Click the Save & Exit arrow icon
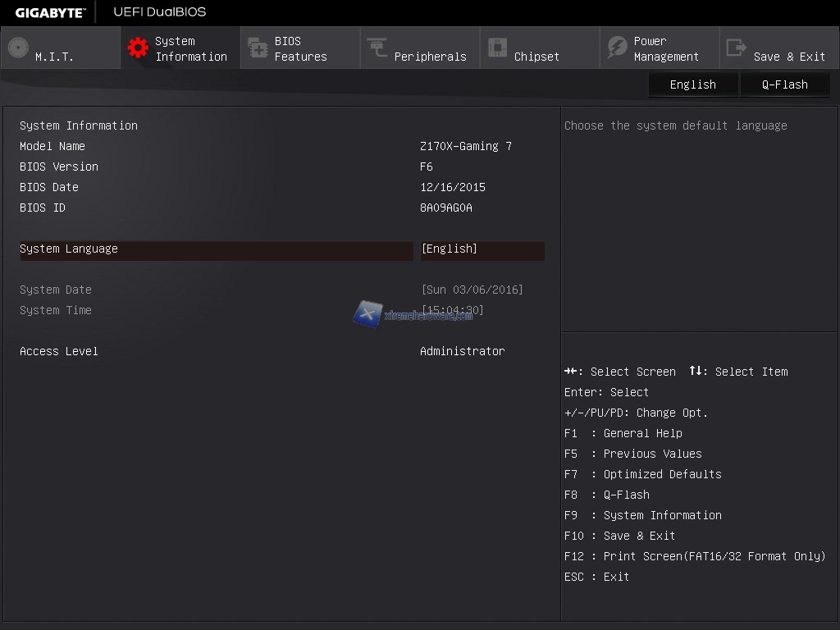 tap(737, 48)
